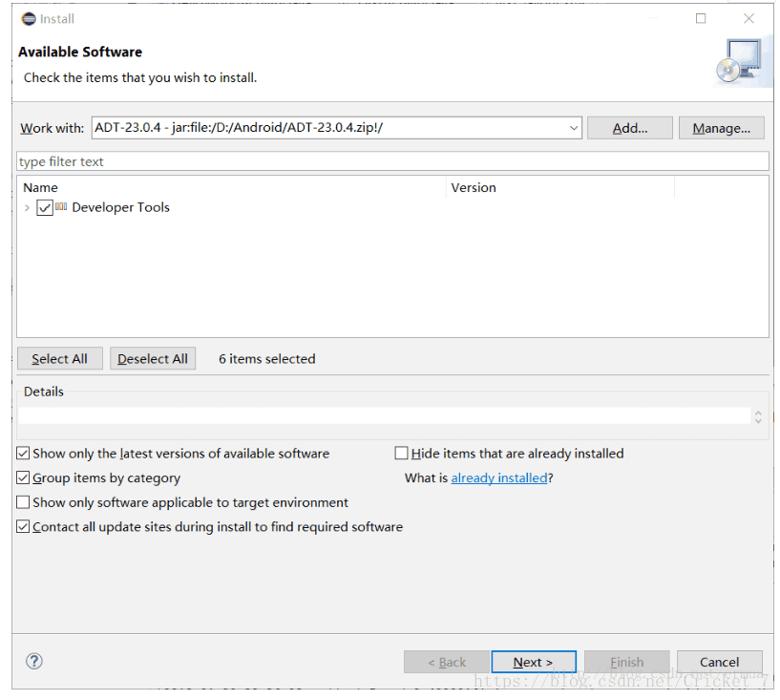The image size is (780, 700).
Task: Click Select All button
Action: tap(60, 359)
